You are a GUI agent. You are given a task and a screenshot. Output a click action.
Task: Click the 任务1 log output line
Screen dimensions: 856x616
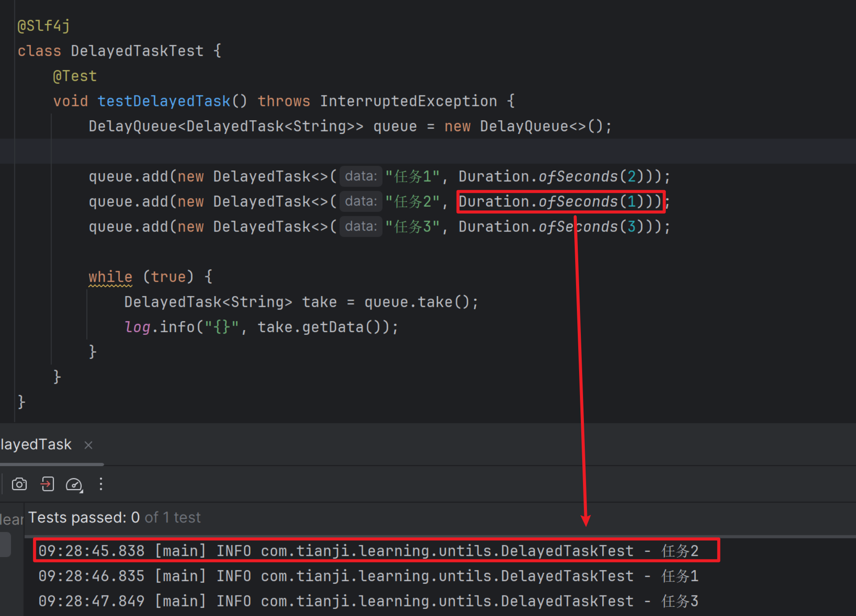368,576
